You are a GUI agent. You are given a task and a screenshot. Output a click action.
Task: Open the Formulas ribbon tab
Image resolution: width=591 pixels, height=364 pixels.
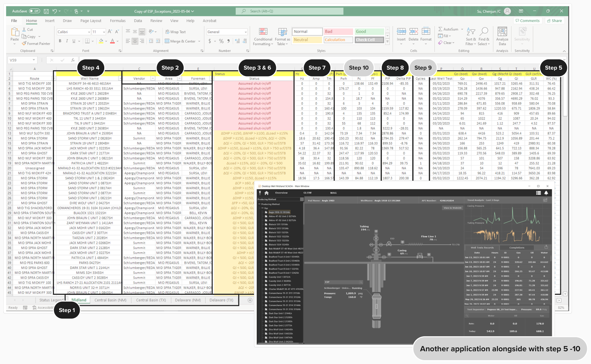[117, 21]
